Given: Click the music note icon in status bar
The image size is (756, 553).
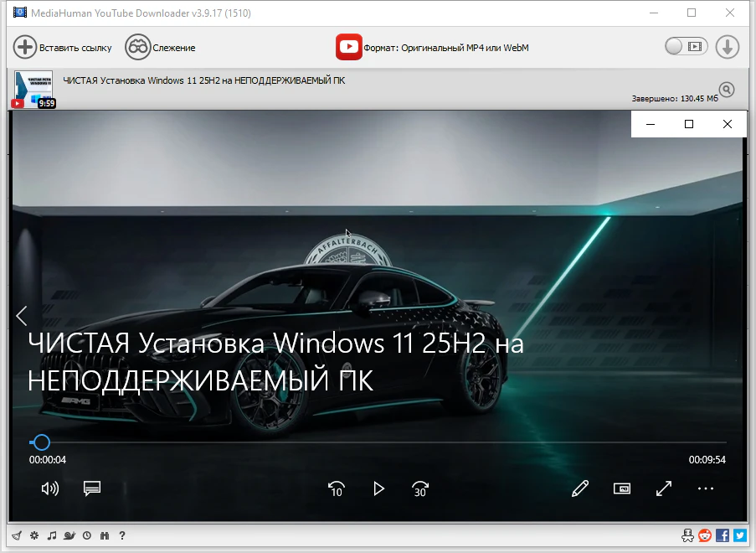Looking at the screenshot, I should 51,535.
